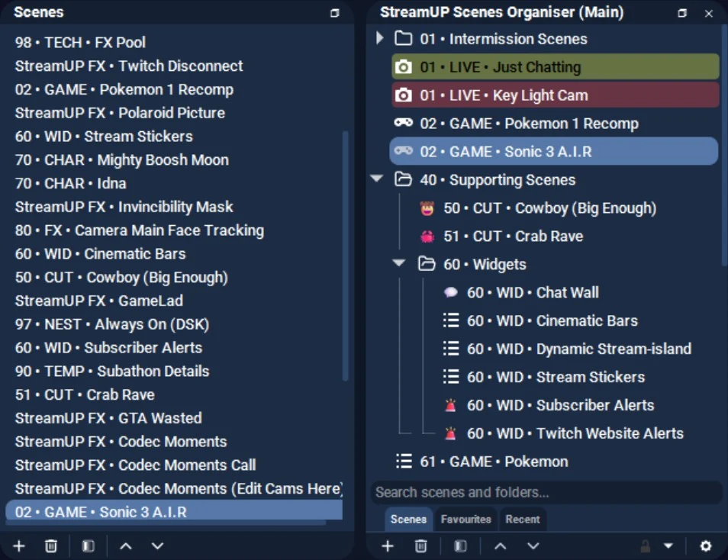Open dropdown arrow next to lock icon

[668, 546]
